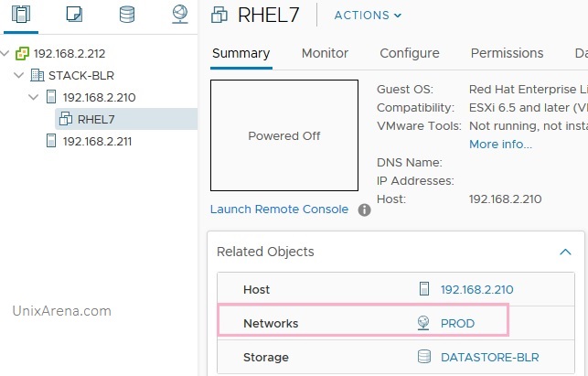Collapse the 192.168.2.210 host node
Viewport: 588px width, 376px height.
click(33, 97)
